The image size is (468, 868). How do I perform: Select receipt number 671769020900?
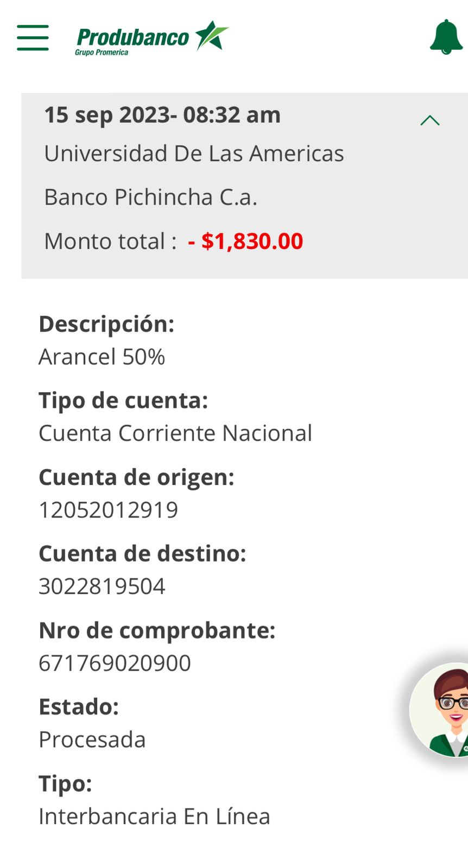115,663
